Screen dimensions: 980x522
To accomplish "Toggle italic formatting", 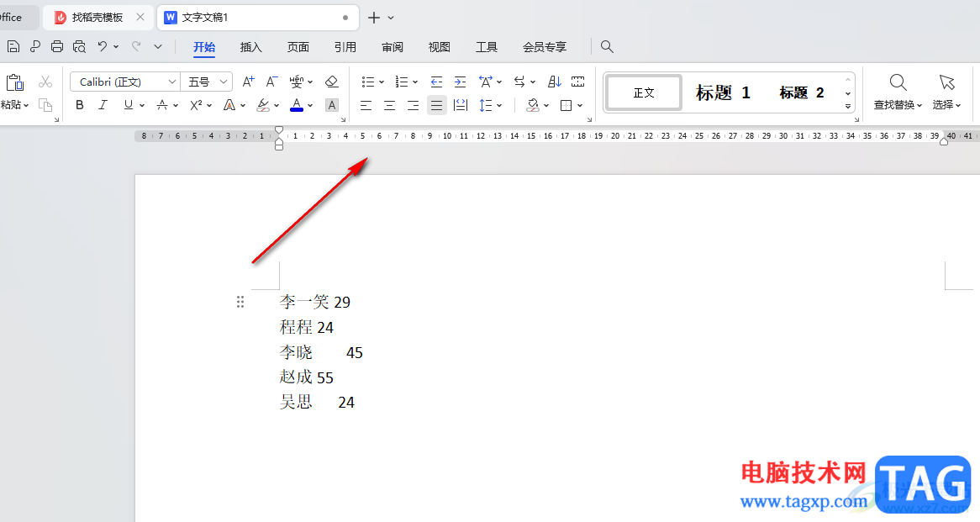I will 103,105.
